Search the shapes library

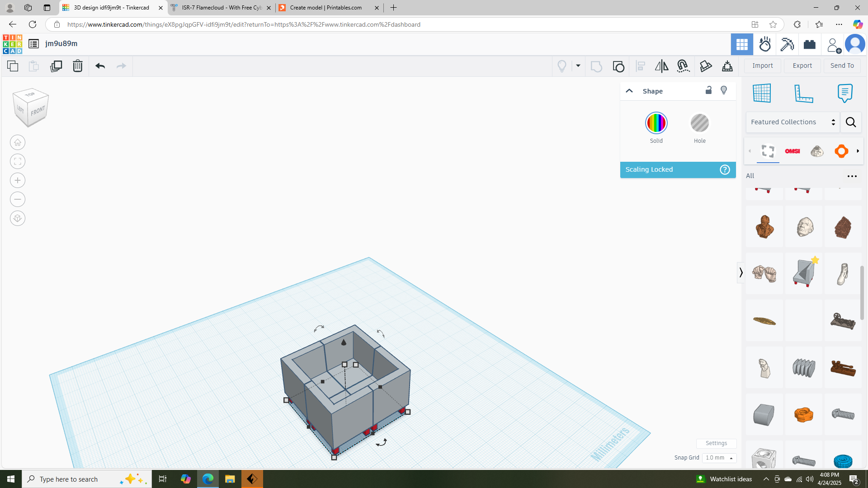(851, 122)
